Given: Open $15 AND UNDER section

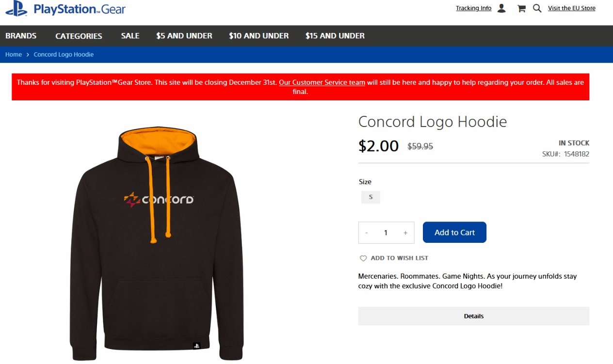Looking at the screenshot, I should [x=335, y=36].
